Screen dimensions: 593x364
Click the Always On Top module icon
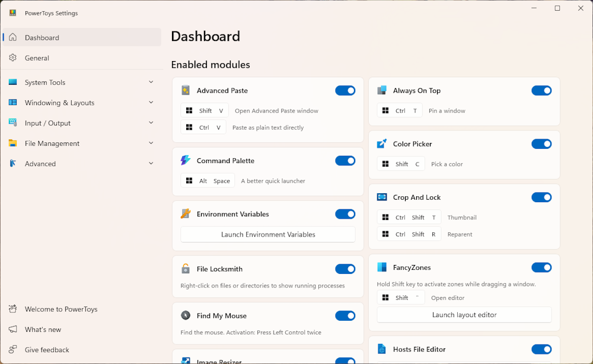coord(382,90)
